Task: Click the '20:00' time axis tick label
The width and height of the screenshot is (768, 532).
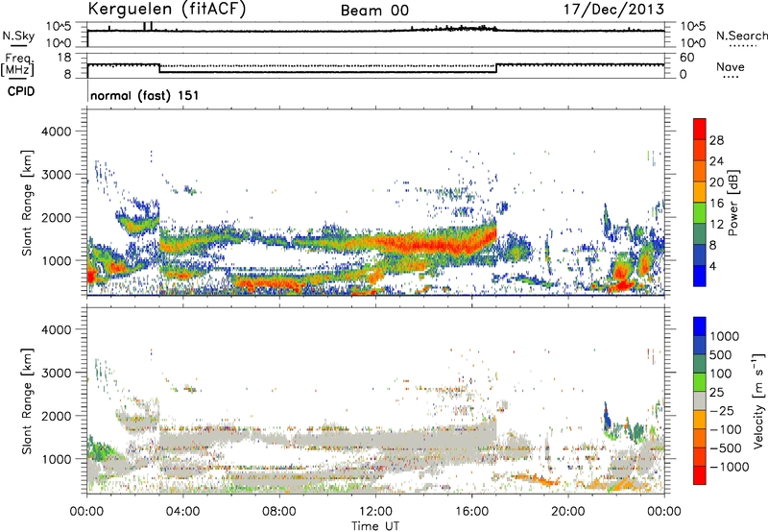Action: tap(568, 512)
